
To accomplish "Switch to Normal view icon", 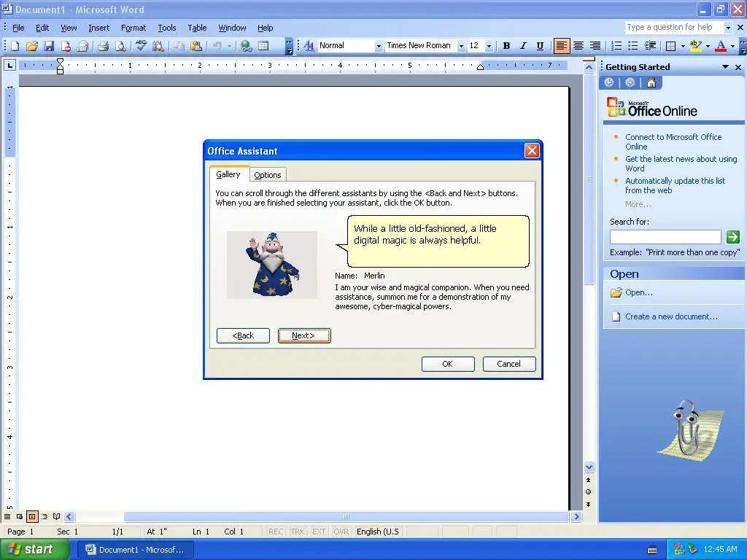I will (x=7, y=517).
